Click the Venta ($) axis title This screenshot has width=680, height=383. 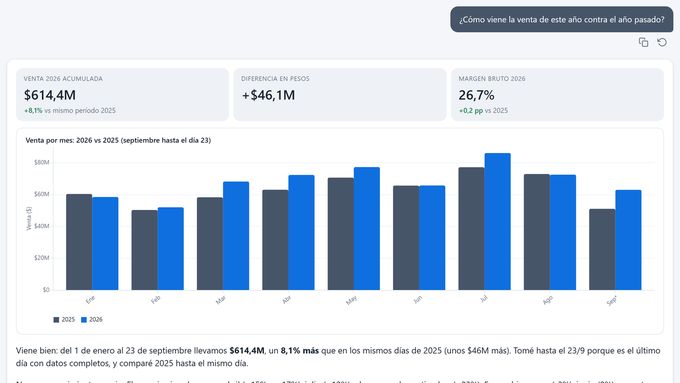coord(29,219)
